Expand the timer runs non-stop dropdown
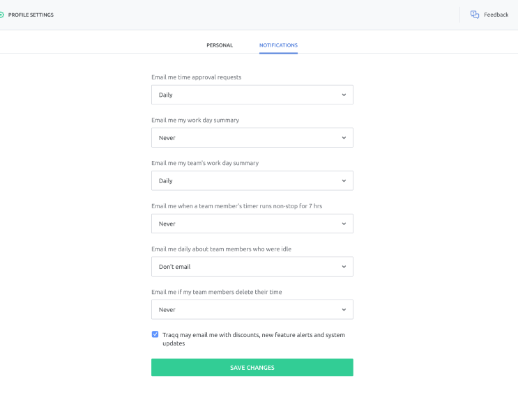Image resolution: width=518 pixels, height=420 pixels. [x=252, y=224]
